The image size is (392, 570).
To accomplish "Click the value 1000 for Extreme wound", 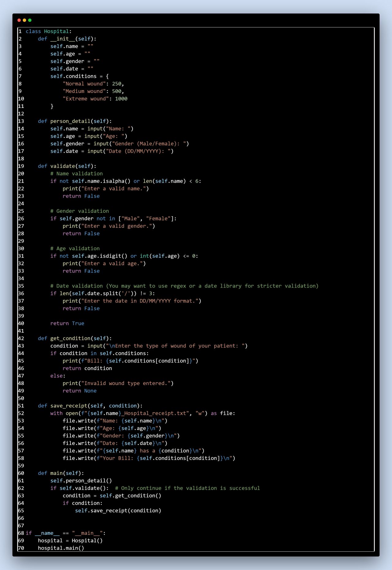I will [x=121, y=99].
